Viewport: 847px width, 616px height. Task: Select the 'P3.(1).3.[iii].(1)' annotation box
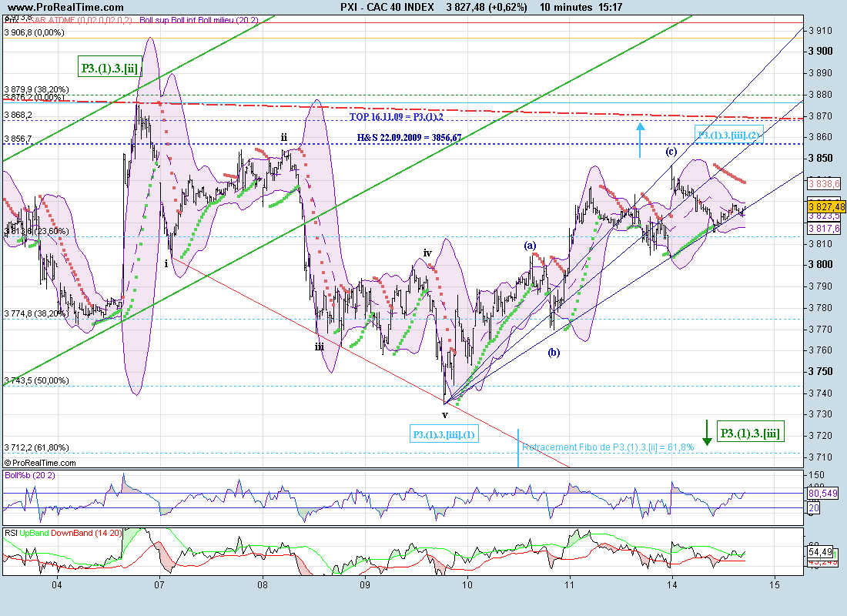point(444,434)
